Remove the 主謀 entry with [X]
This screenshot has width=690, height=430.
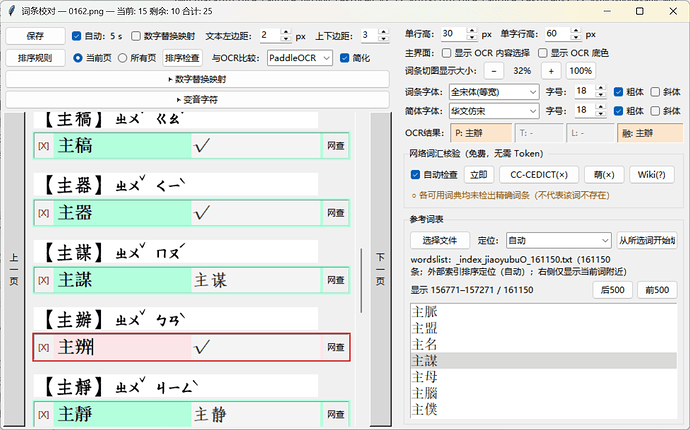click(x=44, y=280)
